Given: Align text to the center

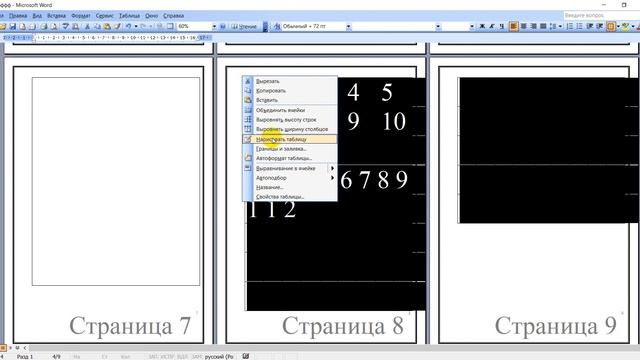Looking at the screenshot, I should (523, 27).
